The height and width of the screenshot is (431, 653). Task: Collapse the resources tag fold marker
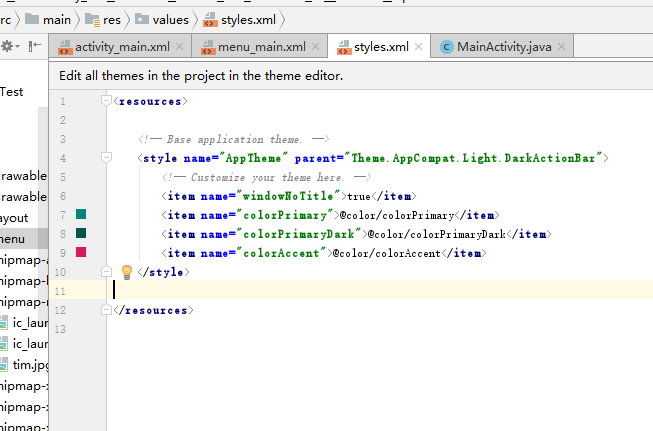click(x=106, y=100)
